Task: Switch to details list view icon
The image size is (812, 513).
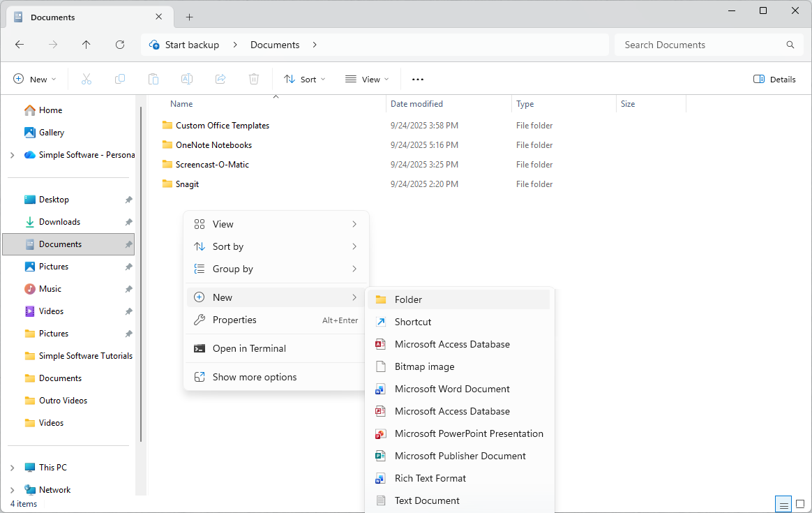Action: click(x=783, y=505)
